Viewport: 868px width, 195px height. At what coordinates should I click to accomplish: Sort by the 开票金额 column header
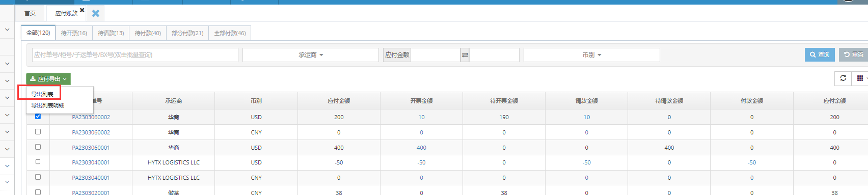pos(421,101)
